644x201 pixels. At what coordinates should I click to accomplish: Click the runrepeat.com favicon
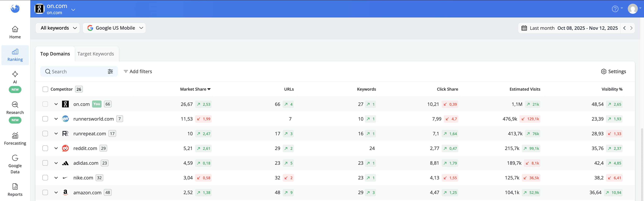pyautogui.click(x=65, y=134)
